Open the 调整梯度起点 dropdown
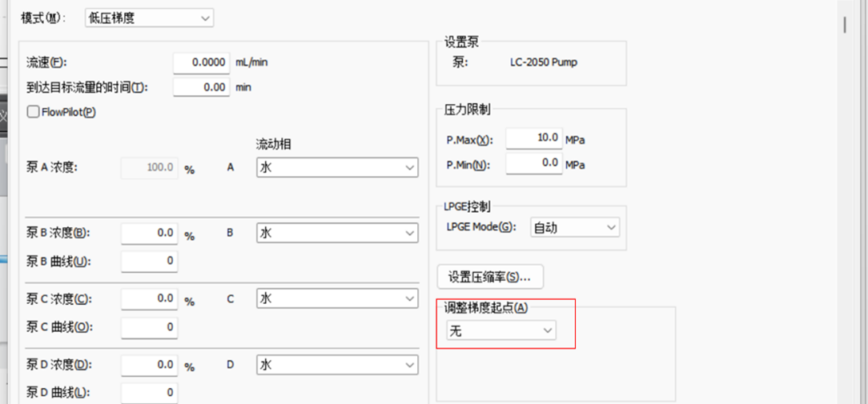Image resolution: width=868 pixels, height=404 pixels. pos(501,330)
